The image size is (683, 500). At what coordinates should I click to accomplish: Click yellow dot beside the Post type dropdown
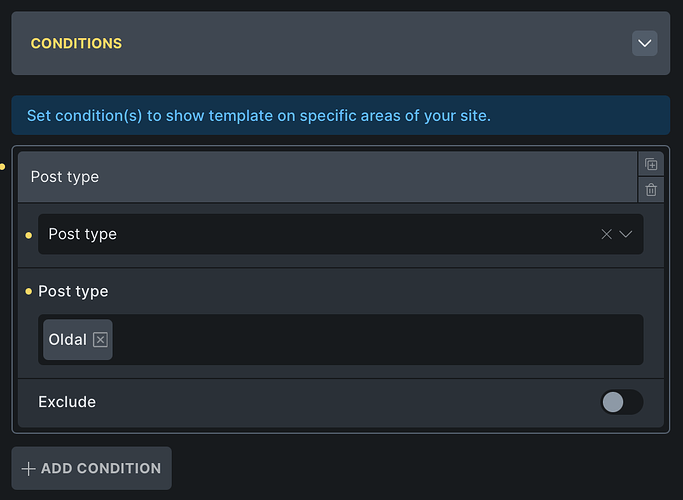(x=28, y=235)
